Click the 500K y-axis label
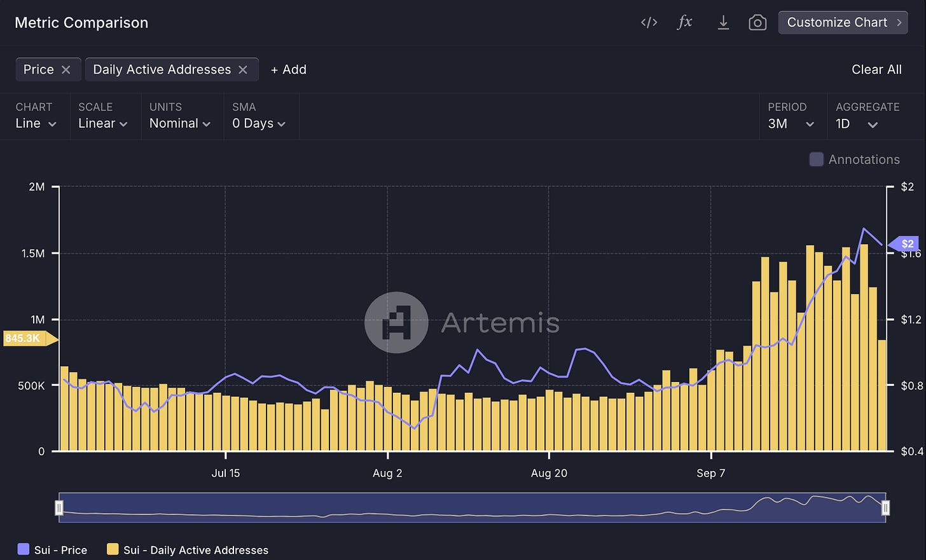926x560 pixels. (x=31, y=385)
